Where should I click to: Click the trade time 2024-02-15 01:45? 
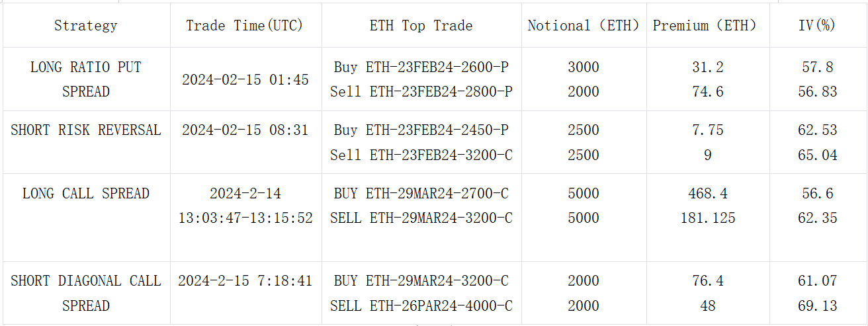(245, 80)
